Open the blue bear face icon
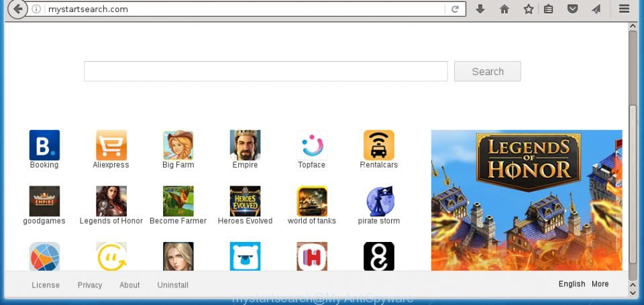Viewport: 644px width, 305px height. [246, 257]
